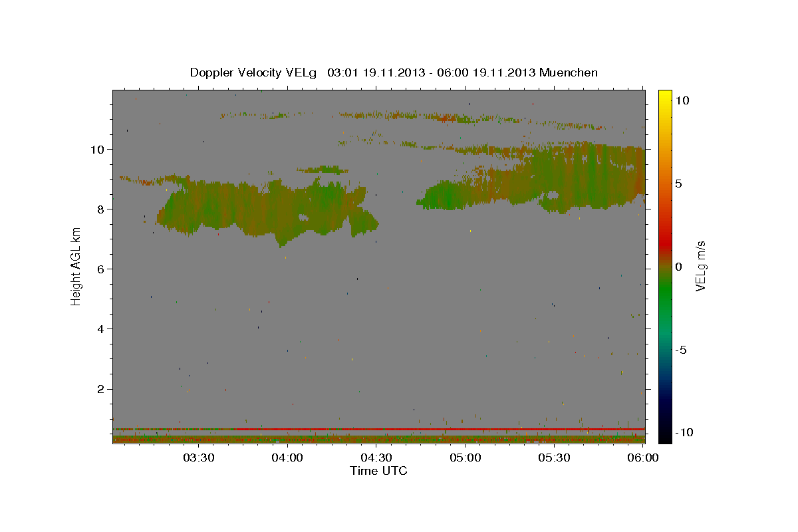Click the 06:00 time tick label

click(643, 458)
